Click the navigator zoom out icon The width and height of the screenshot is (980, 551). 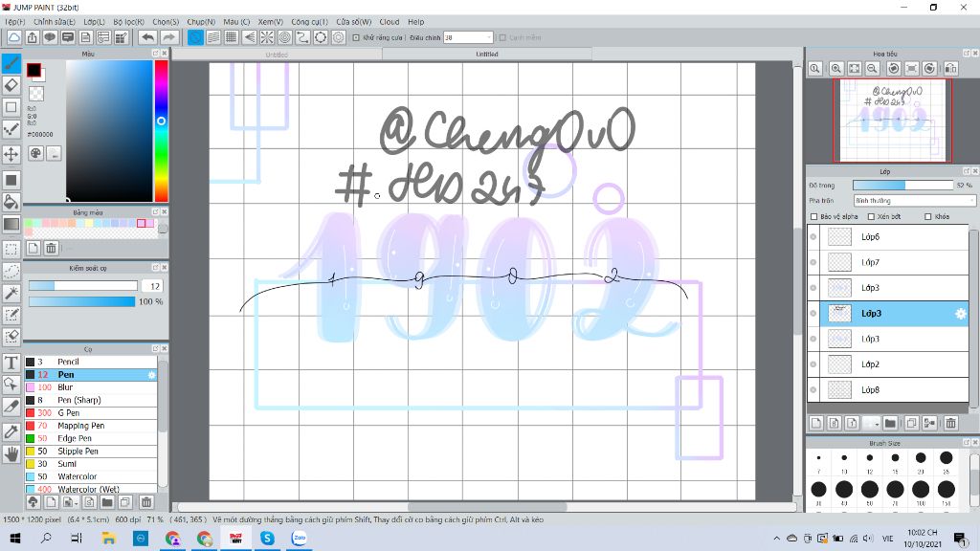(873, 69)
